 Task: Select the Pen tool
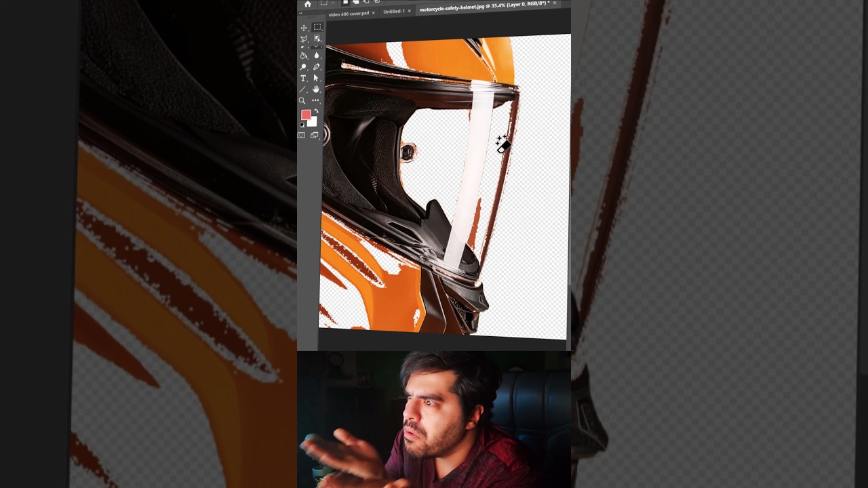[317, 67]
